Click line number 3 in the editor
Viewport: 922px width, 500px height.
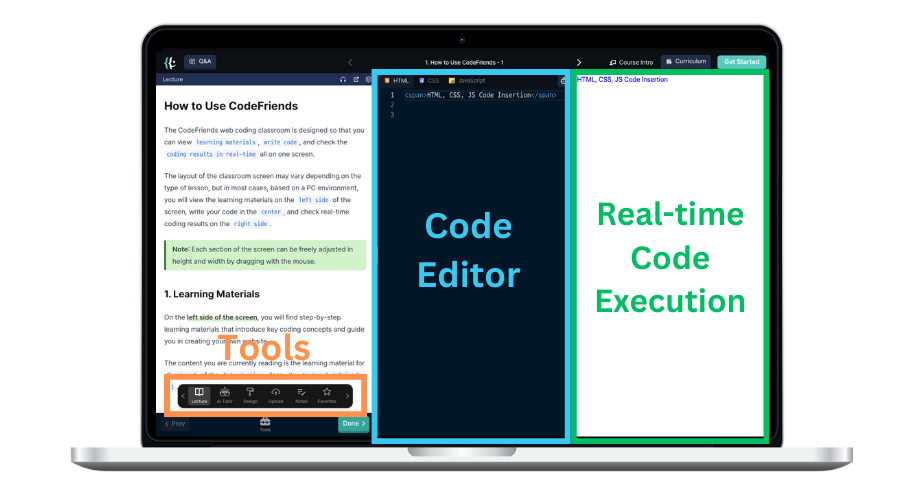coord(392,115)
